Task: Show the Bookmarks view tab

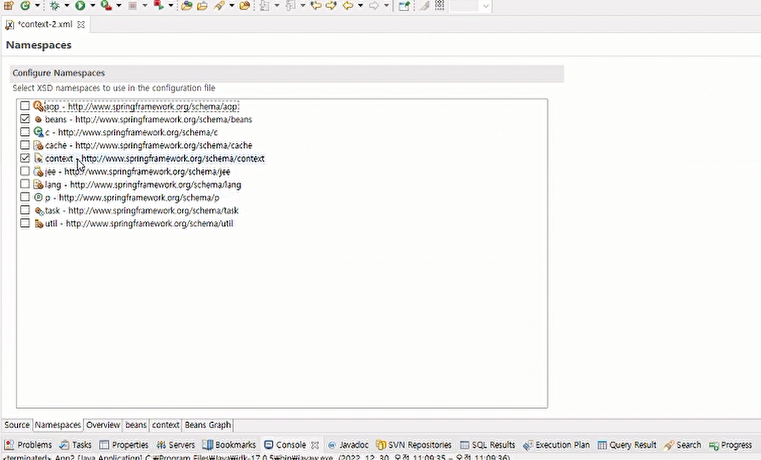Action: (229, 445)
